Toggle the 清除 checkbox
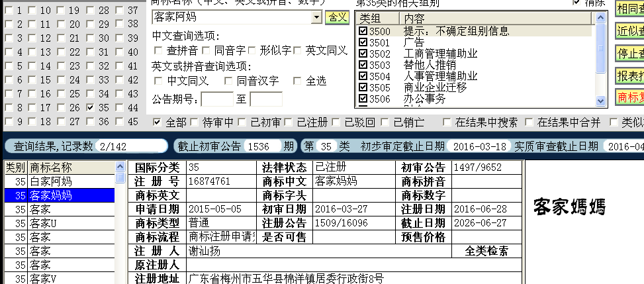Image resolution: width=644 pixels, height=284 pixels. pyautogui.click(x=576, y=3)
